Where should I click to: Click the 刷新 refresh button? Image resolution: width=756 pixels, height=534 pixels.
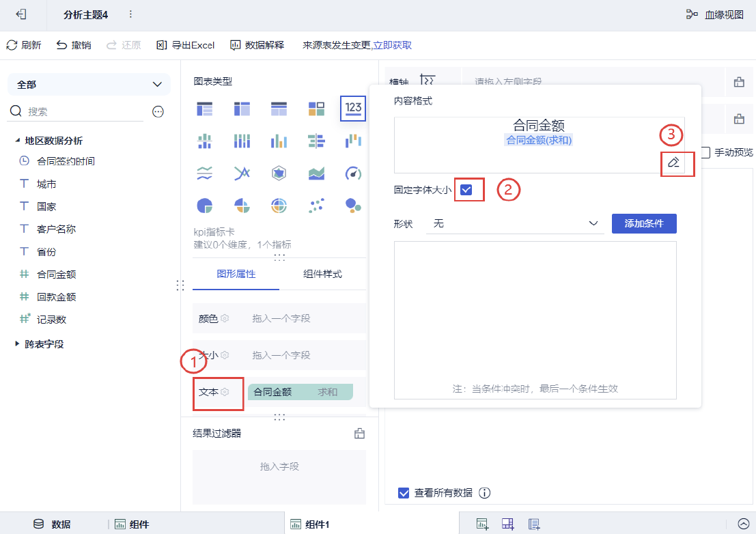pyautogui.click(x=24, y=45)
